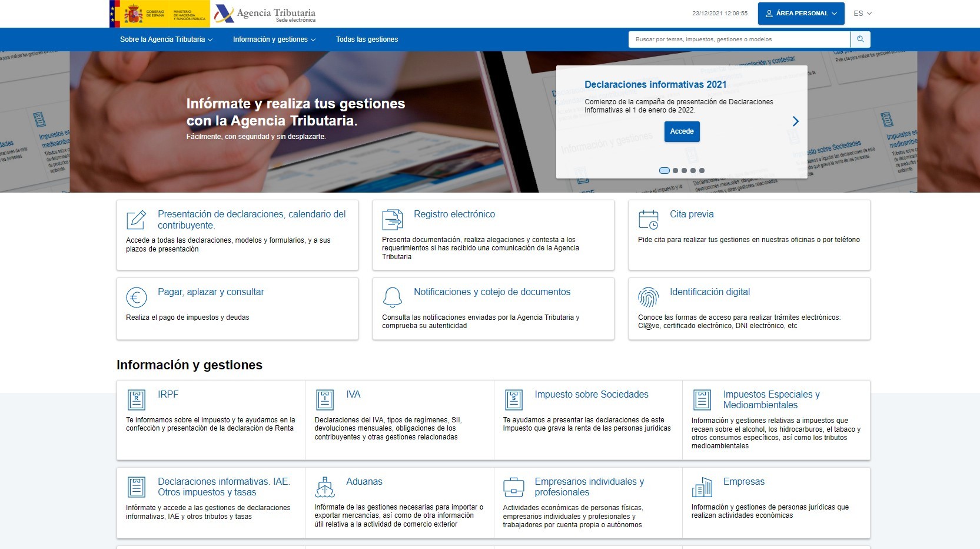The image size is (980, 549).
Task: Click the euro icon for Pagar, aplazar
Action: pos(137,297)
